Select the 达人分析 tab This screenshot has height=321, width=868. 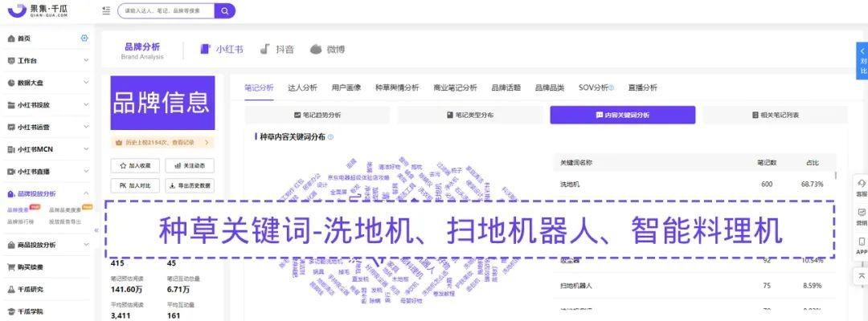coord(302,87)
